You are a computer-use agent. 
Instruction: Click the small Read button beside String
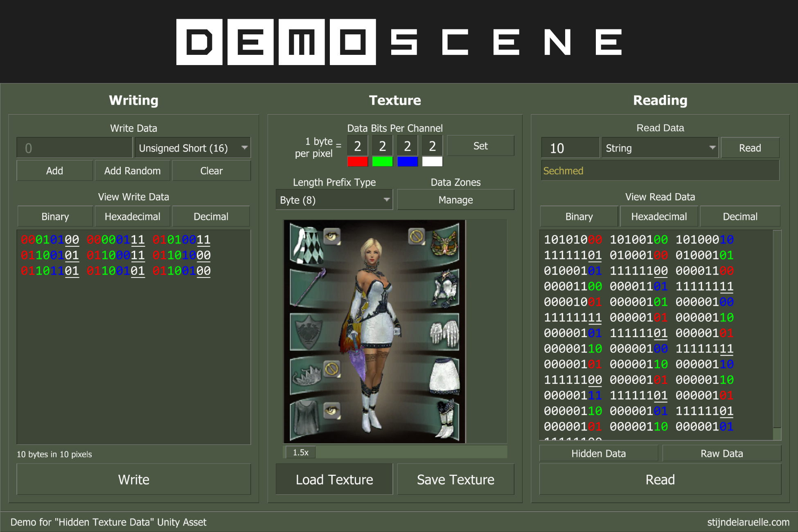pos(750,148)
